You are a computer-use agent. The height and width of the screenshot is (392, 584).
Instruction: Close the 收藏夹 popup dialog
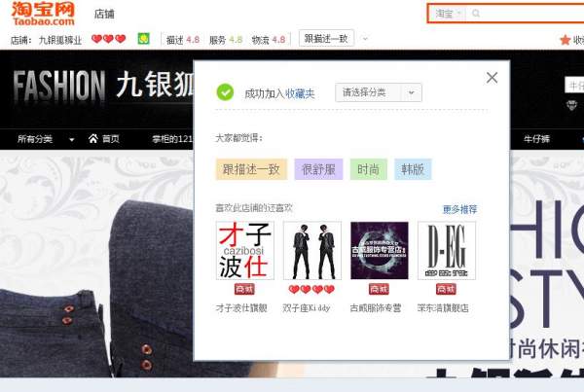click(x=492, y=78)
